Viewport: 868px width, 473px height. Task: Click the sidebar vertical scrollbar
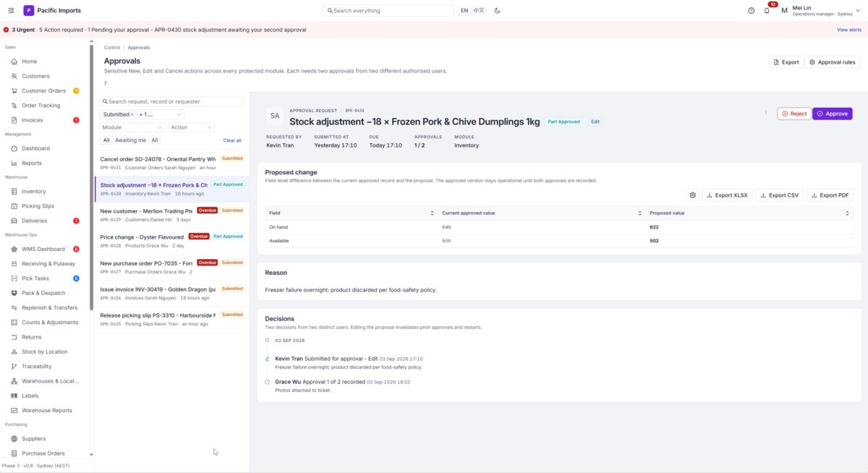[91, 177]
